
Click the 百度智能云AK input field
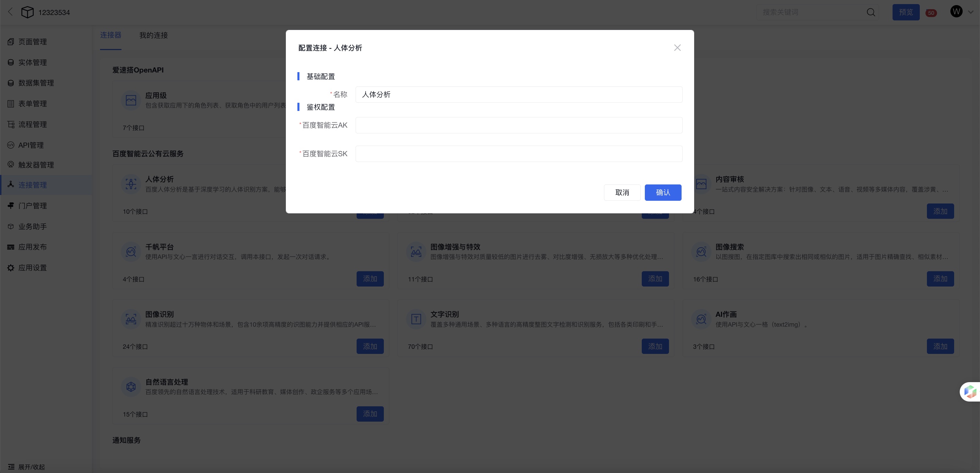[x=519, y=125]
